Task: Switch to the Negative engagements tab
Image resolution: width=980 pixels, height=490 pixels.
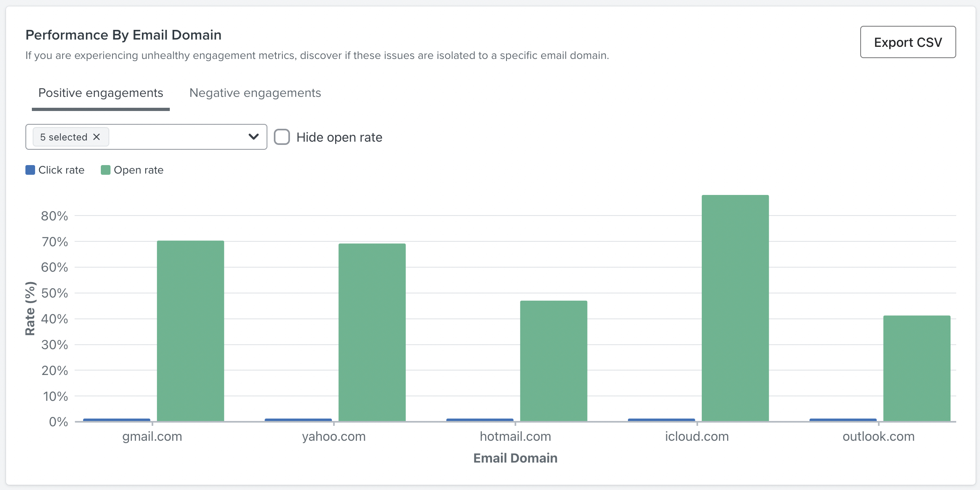Action: pyautogui.click(x=254, y=92)
